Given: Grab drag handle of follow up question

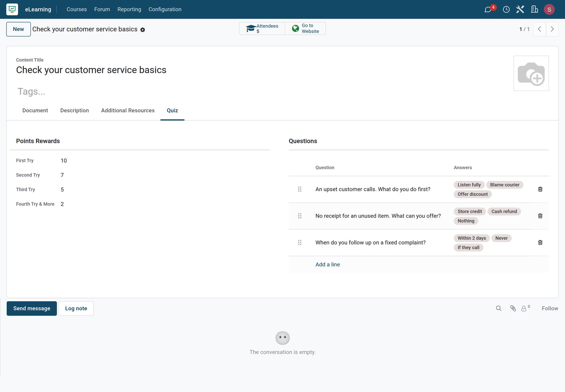Looking at the screenshot, I should click(299, 242).
